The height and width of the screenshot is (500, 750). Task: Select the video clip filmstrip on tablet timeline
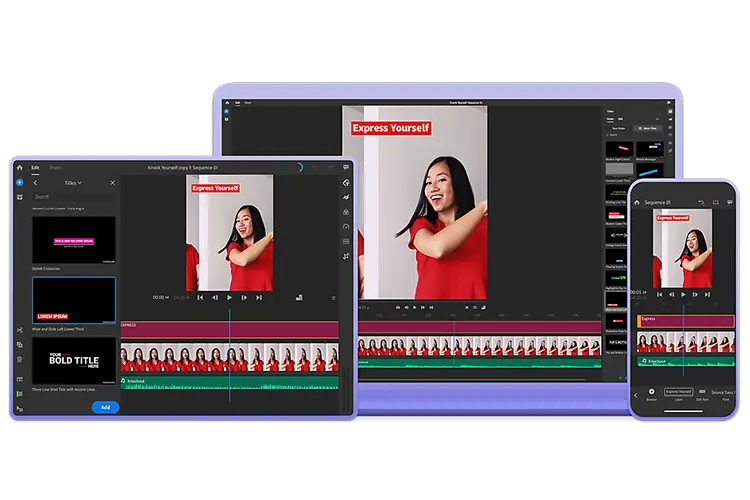coord(230,357)
